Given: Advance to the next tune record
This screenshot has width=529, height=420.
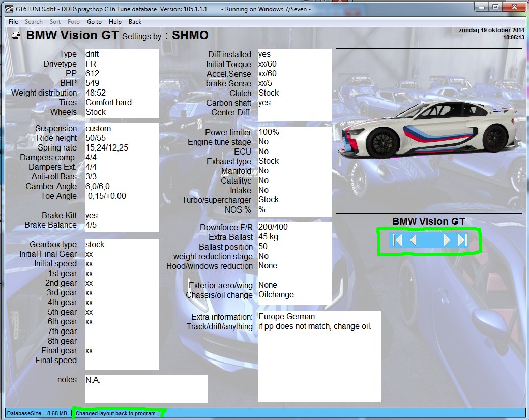Looking at the screenshot, I should (x=447, y=240).
